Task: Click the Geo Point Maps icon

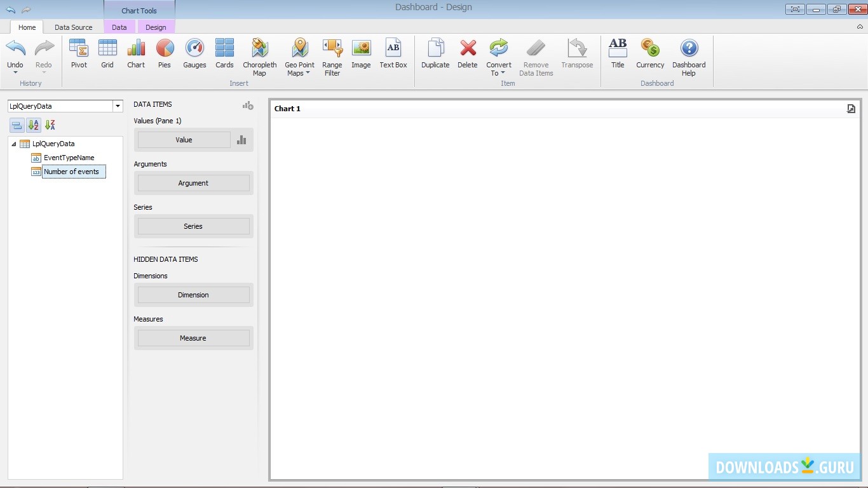Action: click(300, 48)
